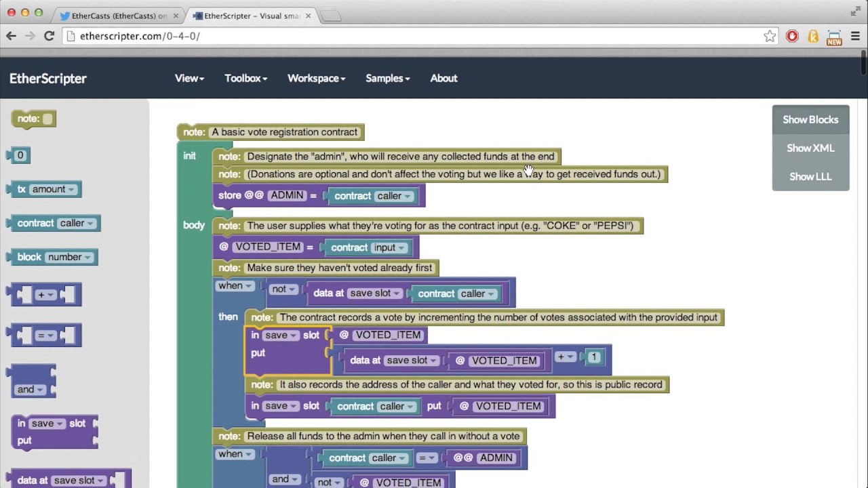868x488 pixels.
Task: Reload the EtherScripter page
Action: (49, 36)
